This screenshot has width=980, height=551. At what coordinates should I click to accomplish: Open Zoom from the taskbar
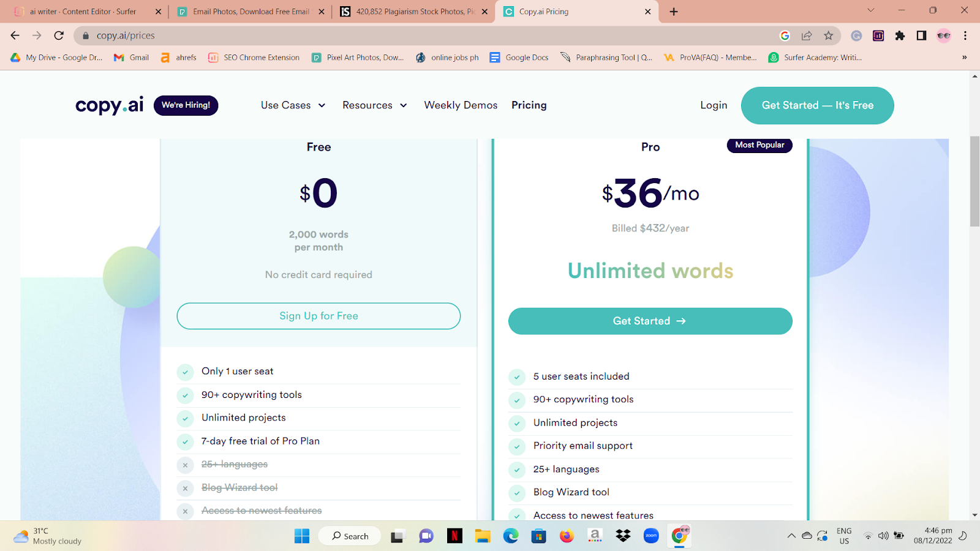tap(651, 536)
